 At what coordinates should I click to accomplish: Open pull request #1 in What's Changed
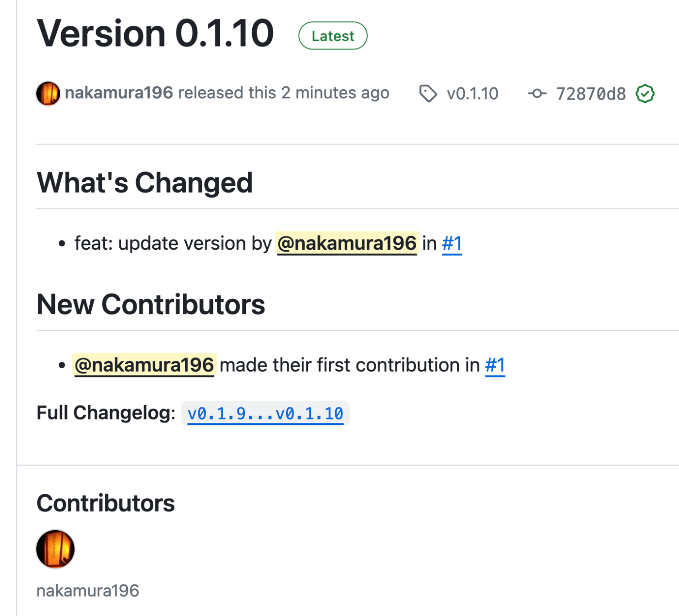click(x=452, y=243)
